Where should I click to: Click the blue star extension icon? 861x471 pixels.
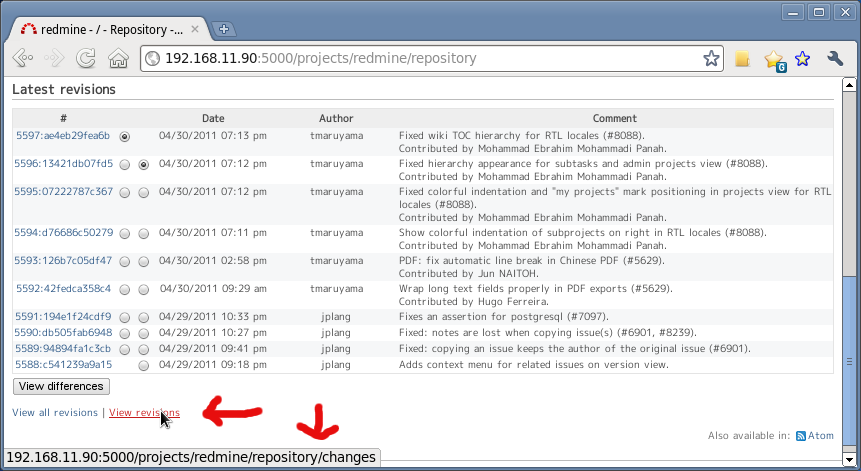pos(802,59)
